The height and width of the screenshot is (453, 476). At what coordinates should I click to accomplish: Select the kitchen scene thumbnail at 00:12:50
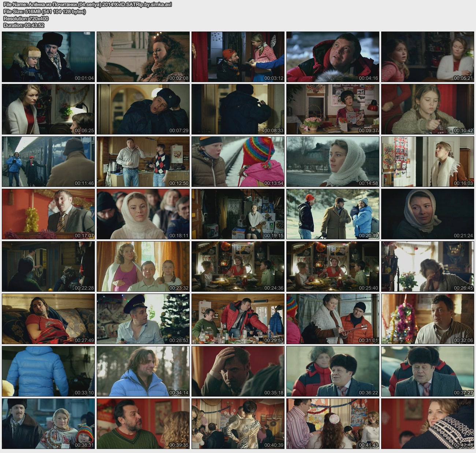click(143, 162)
